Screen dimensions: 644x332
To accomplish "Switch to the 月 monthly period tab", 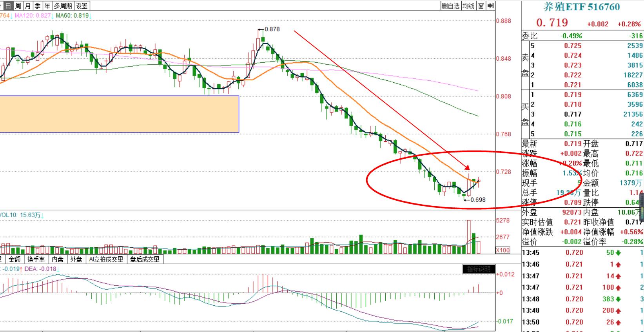I will pos(27,6).
